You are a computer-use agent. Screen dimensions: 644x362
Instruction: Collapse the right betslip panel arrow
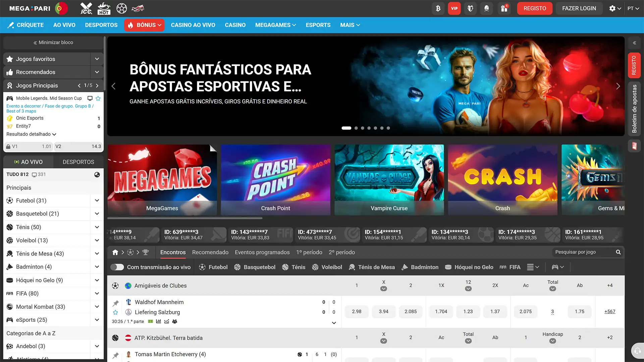(634, 43)
